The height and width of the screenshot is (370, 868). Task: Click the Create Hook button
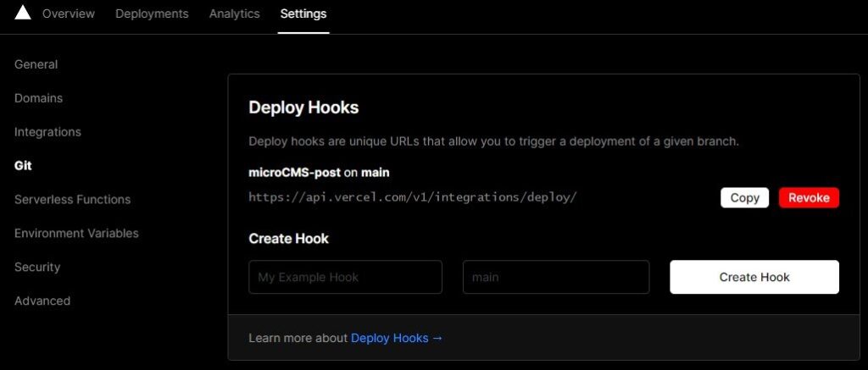[x=754, y=277]
